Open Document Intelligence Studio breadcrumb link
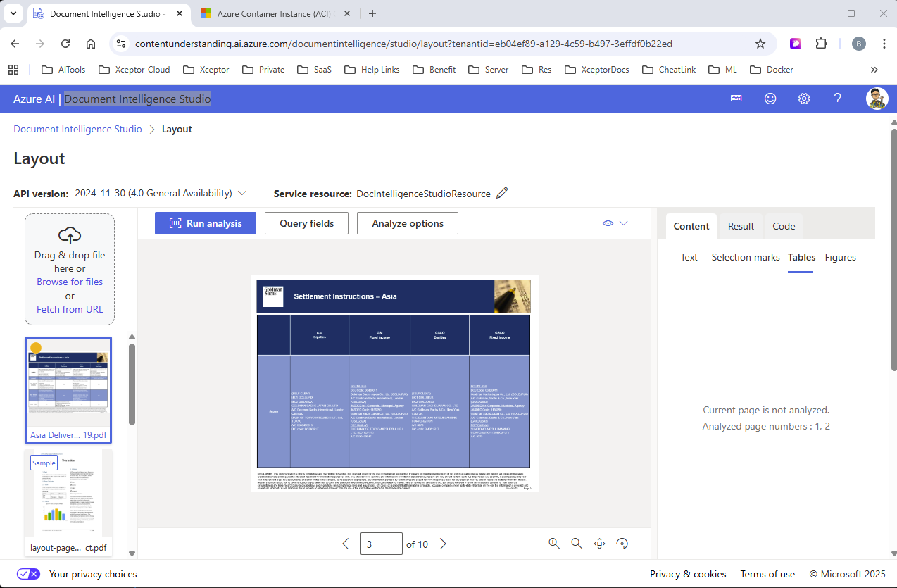Screen dimensions: 897x588 click(x=77, y=129)
